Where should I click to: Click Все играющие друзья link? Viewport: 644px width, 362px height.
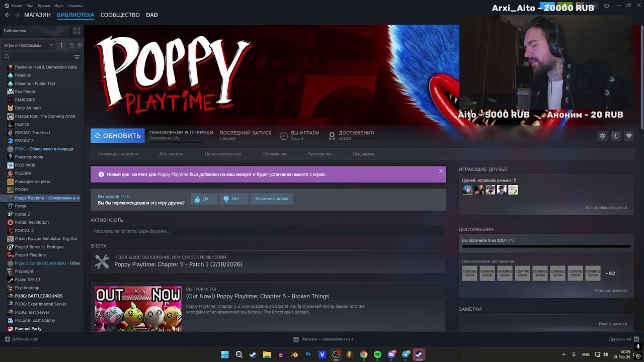(x=606, y=208)
